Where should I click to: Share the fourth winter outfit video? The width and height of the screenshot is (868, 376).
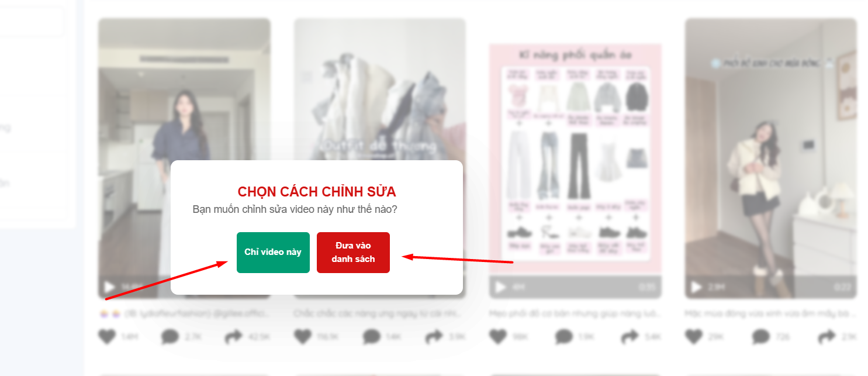[x=826, y=337]
